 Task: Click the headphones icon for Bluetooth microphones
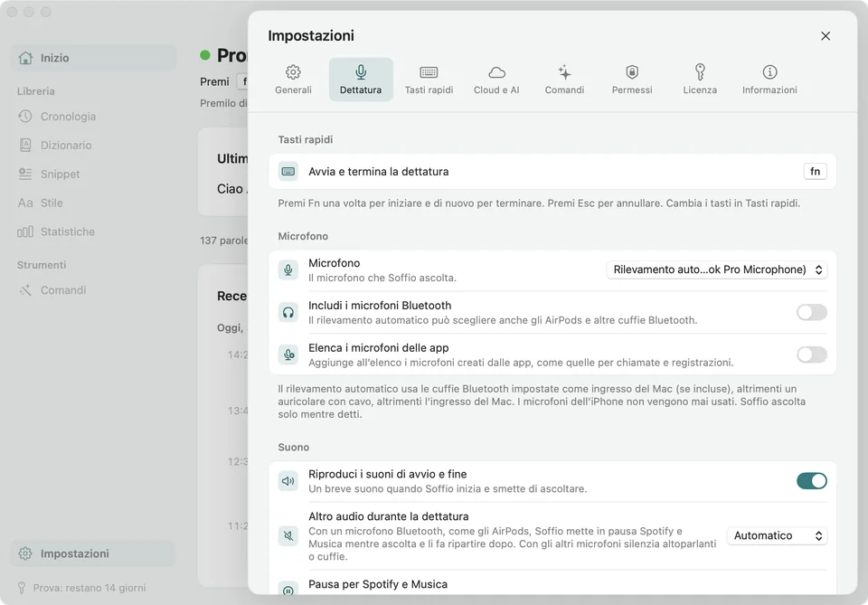[288, 312]
